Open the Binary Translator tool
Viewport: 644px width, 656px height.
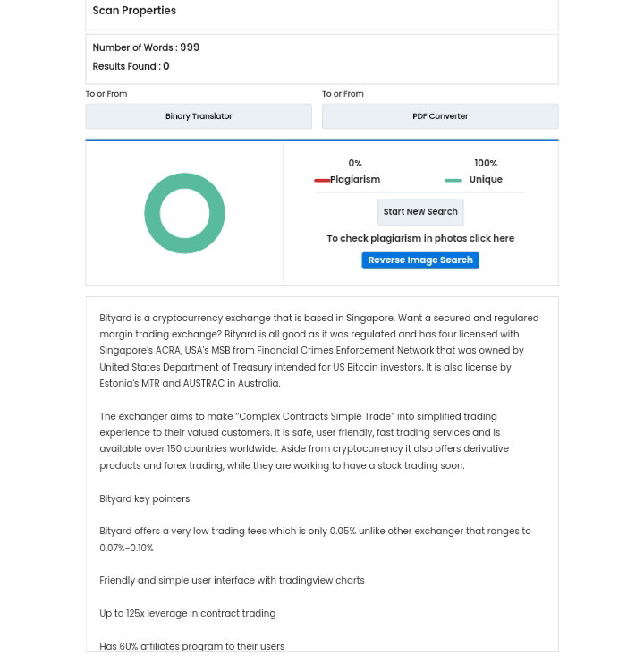(199, 116)
